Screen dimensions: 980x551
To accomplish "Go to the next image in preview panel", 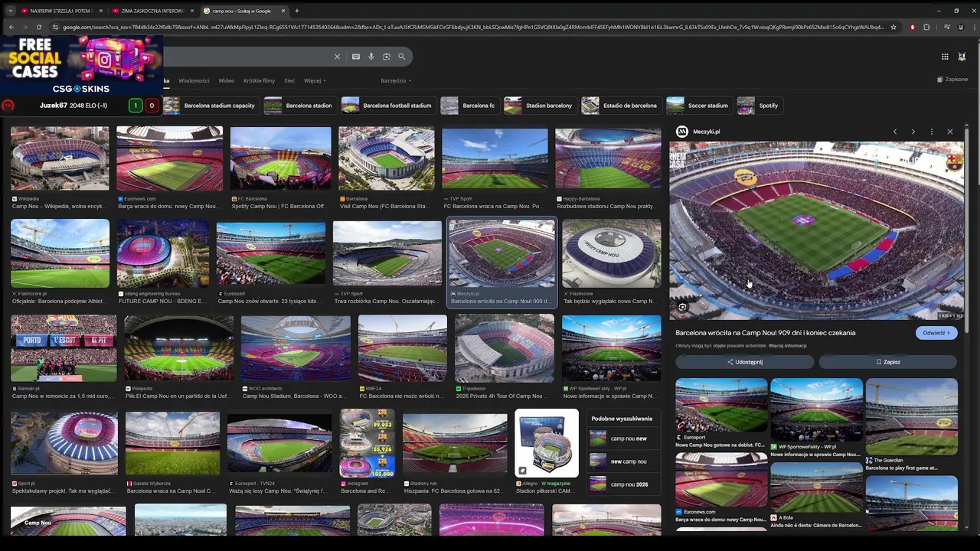I will 913,132.
